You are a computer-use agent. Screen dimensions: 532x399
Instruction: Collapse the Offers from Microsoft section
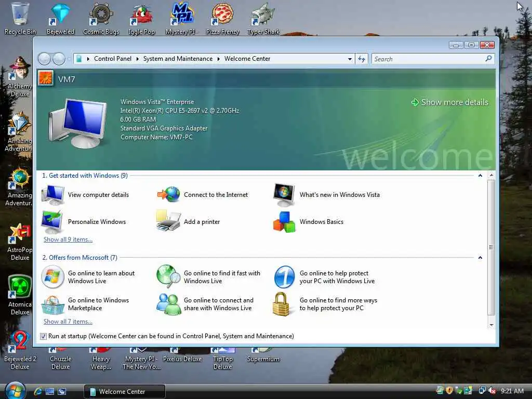(480, 258)
